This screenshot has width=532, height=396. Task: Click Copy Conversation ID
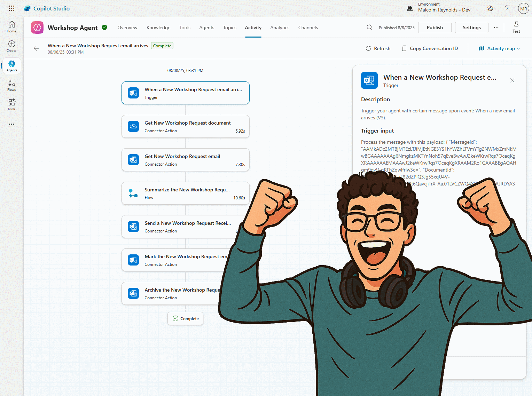pos(430,48)
